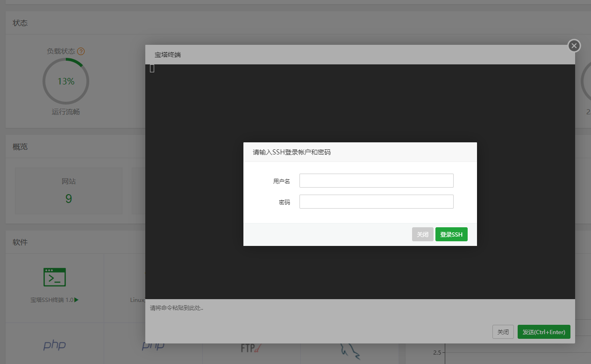
Task: Click the php icon beneath 宝塔SSH终端
Action: [55, 345]
